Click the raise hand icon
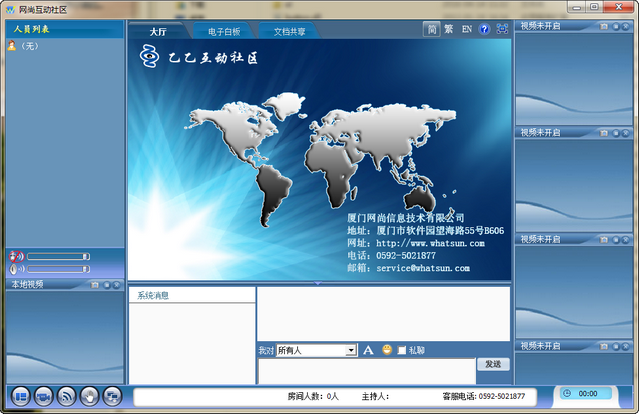The height and width of the screenshot is (414, 639). pyautogui.click(x=90, y=396)
